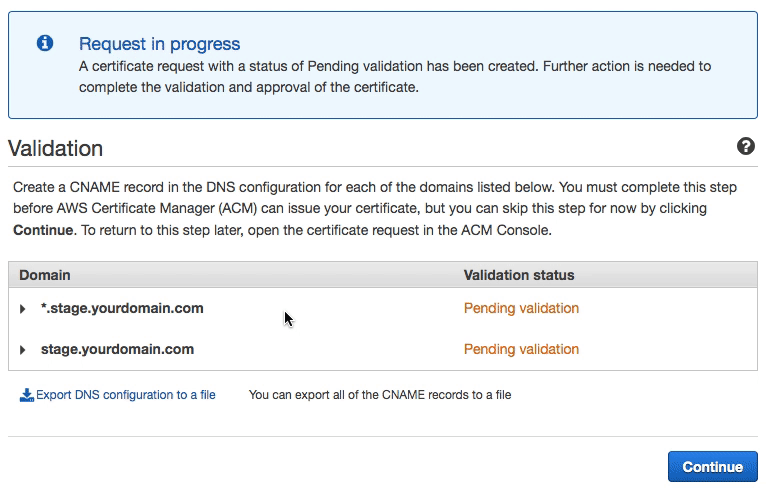Click the Request in progress heading
Image resolution: width=766 pixels, height=492 pixels.
coord(159,44)
